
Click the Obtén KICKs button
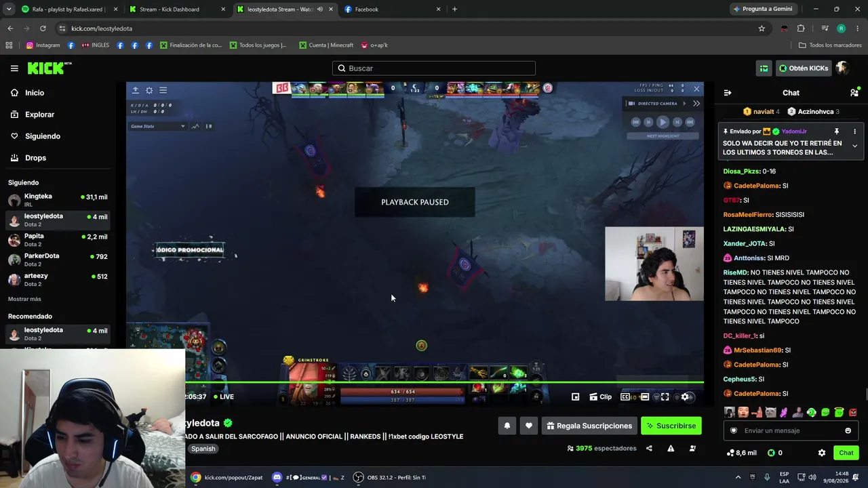click(x=804, y=68)
